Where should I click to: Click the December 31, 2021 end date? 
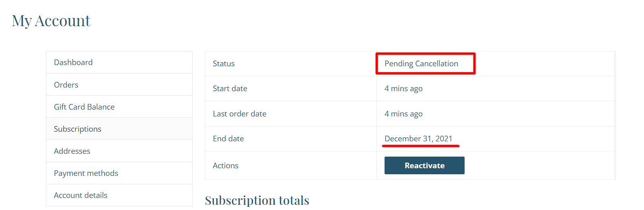(x=418, y=139)
